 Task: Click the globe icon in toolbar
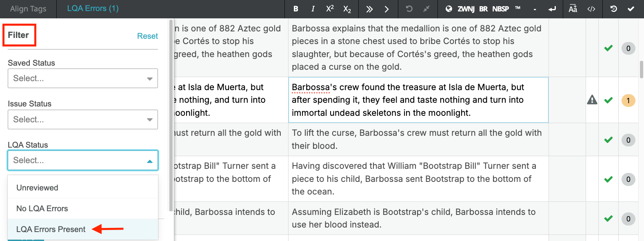(x=449, y=9)
